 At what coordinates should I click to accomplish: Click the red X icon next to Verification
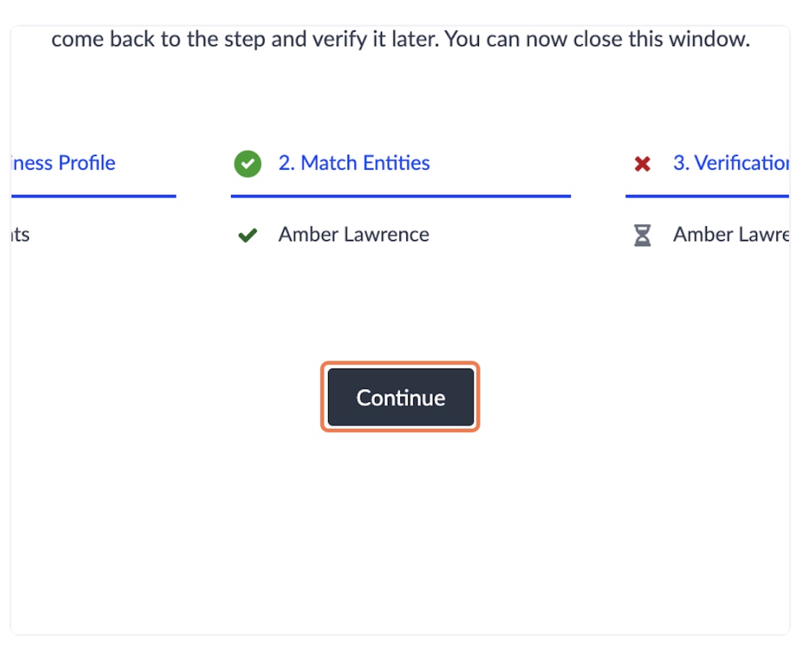pyautogui.click(x=642, y=164)
